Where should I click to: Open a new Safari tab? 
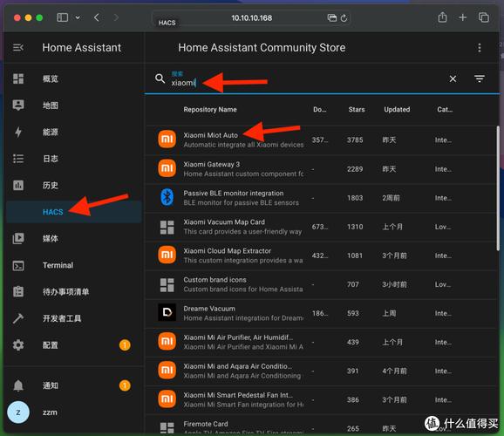pos(462,17)
